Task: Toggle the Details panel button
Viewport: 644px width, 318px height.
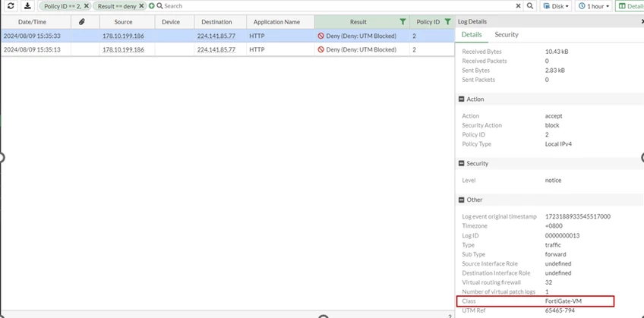Action: [630, 6]
